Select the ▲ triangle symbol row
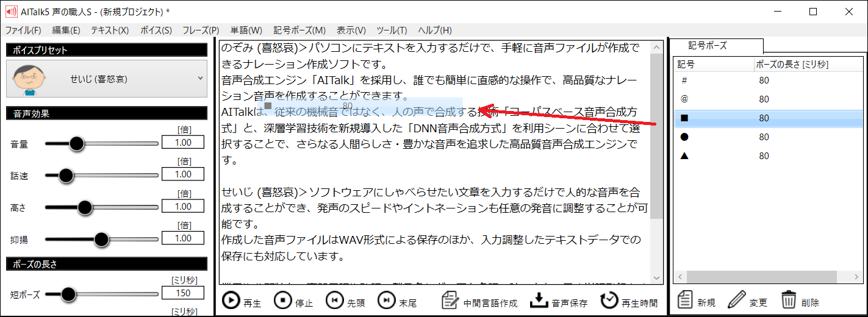The width and height of the screenshot is (868, 317). click(x=769, y=156)
